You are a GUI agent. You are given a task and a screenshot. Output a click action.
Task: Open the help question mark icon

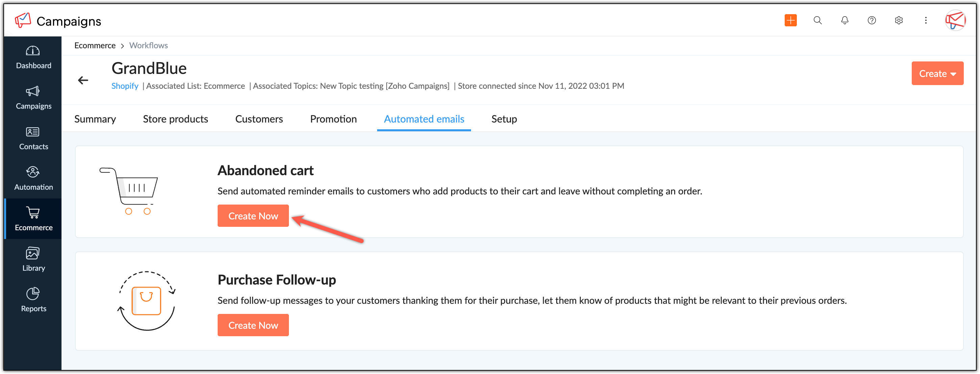872,21
